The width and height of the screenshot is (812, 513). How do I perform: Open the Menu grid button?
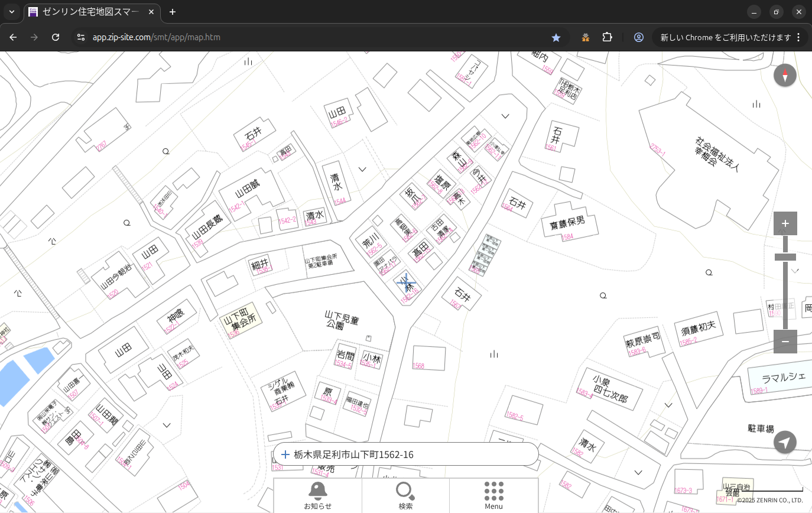(493, 495)
